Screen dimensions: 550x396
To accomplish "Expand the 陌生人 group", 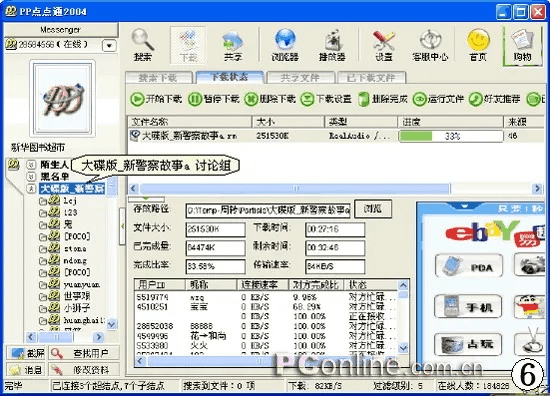I will [x=31, y=164].
